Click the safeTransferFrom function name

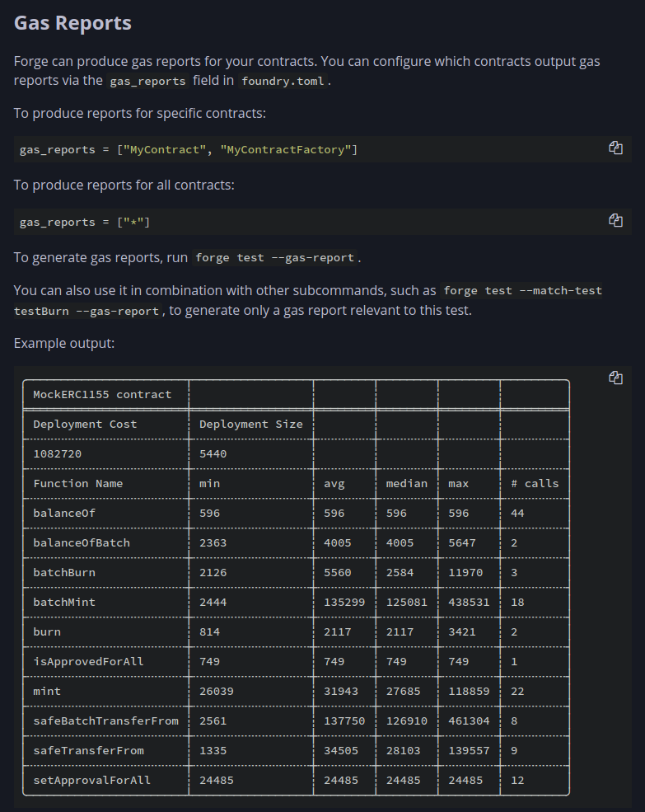pos(88,751)
